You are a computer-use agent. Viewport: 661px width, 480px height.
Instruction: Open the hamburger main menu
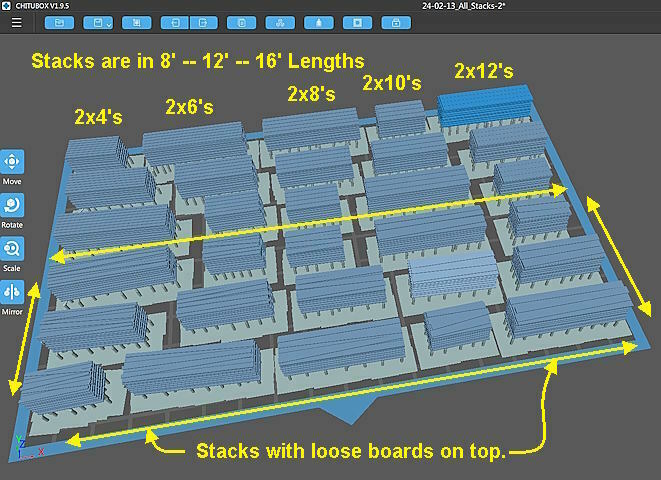[x=16, y=22]
